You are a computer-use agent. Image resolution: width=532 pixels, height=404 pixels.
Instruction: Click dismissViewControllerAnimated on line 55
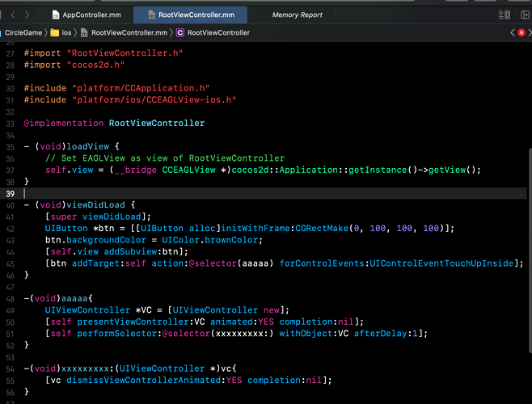144,380
